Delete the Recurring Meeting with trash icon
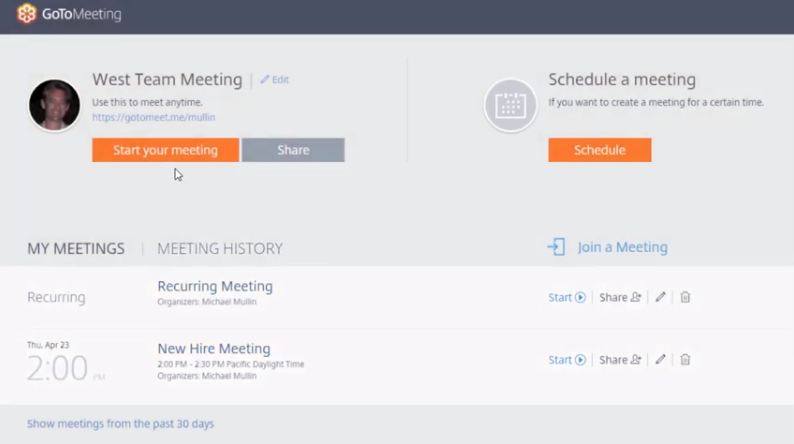This screenshot has width=794, height=444. pyautogui.click(x=685, y=297)
